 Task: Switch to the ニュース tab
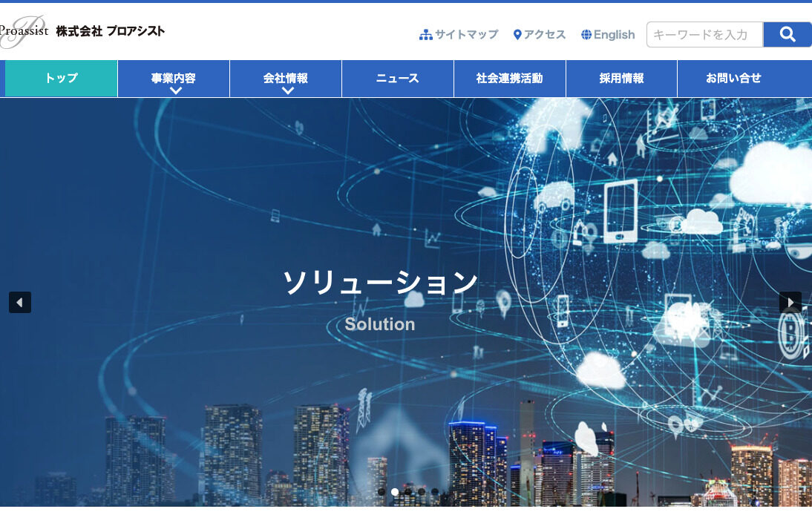398,78
